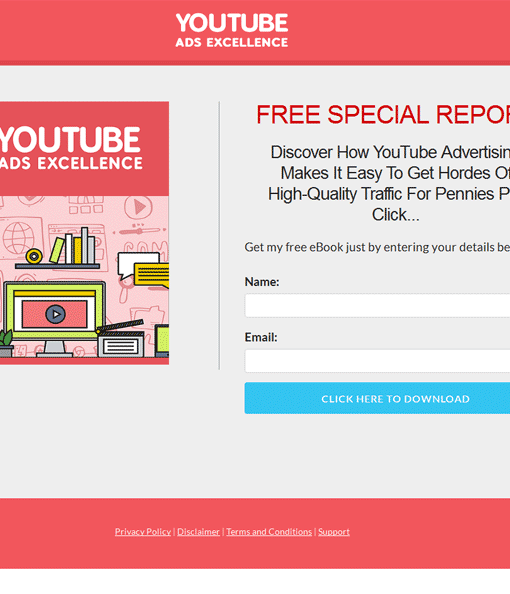
Task: Click the books on the shelf illustration
Action: 73,246
